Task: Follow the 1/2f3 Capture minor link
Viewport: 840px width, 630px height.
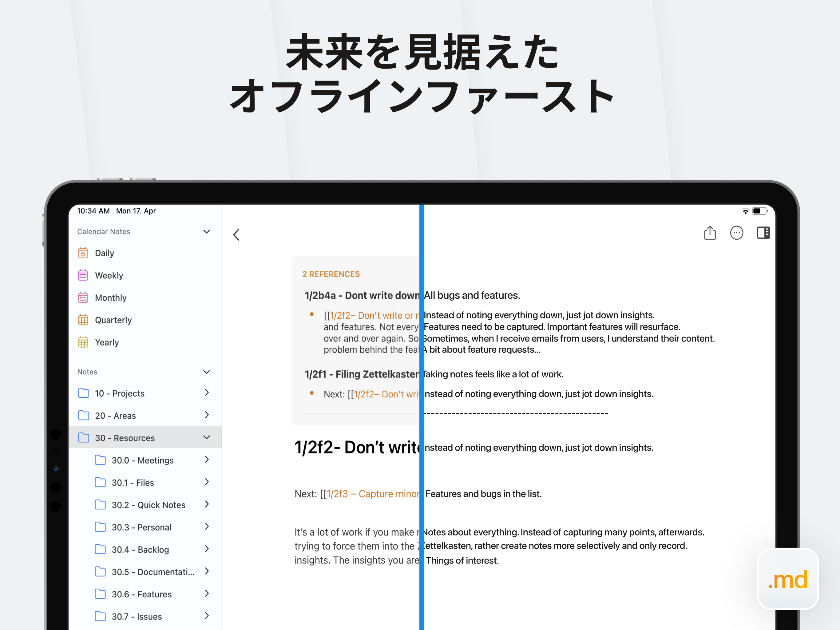Action: pos(372,494)
